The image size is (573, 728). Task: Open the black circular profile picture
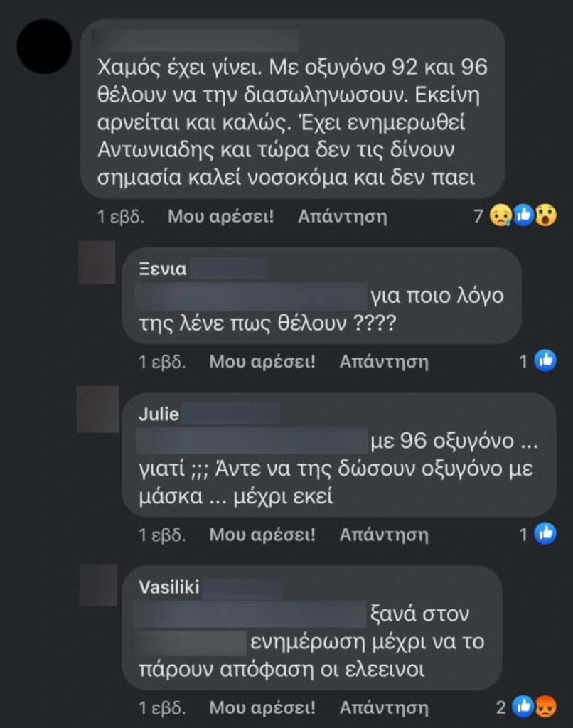(44, 46)
